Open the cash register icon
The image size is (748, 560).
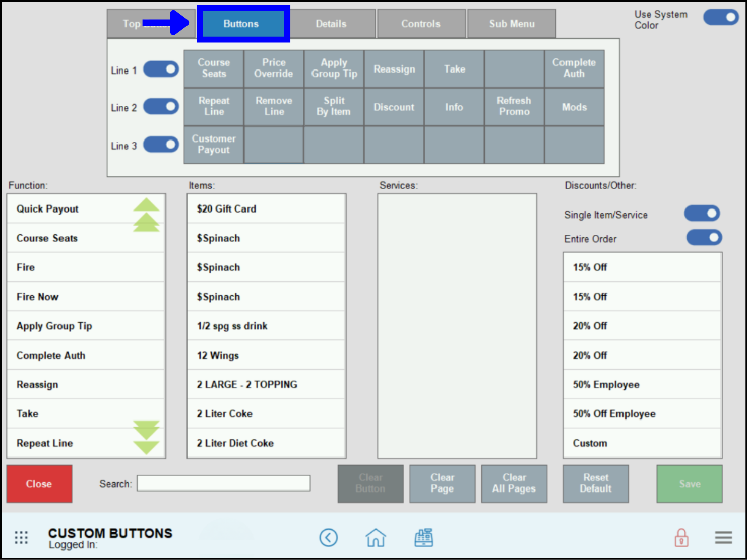point(424,537)
